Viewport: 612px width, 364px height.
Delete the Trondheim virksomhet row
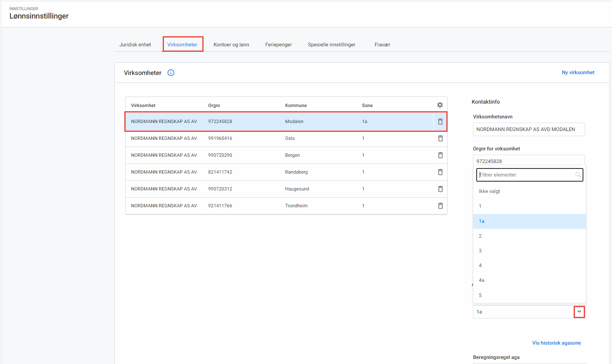[x=440, y=206]
